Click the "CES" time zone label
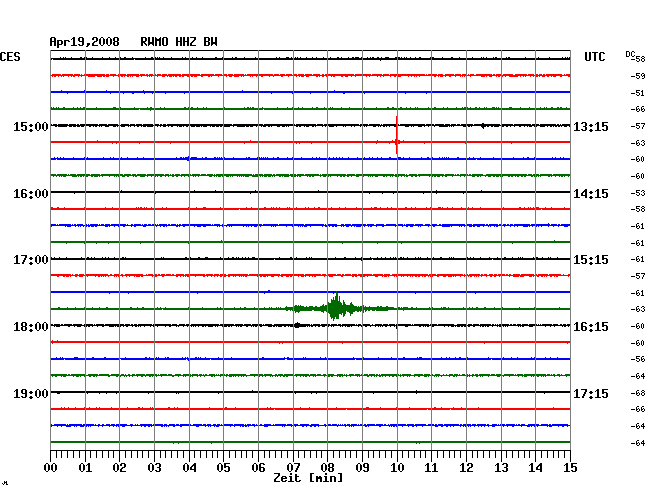Viewport: 650px width, 494px height. point(10,57)
